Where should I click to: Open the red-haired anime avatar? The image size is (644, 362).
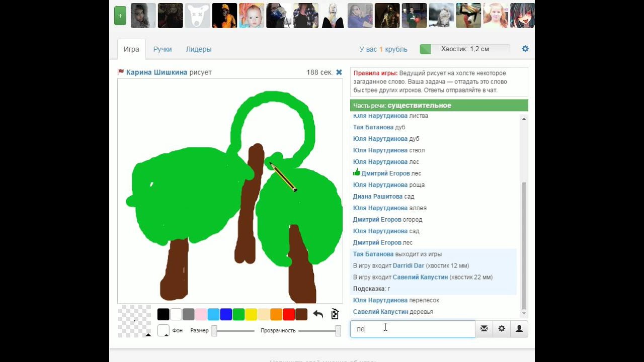point(522,16)
